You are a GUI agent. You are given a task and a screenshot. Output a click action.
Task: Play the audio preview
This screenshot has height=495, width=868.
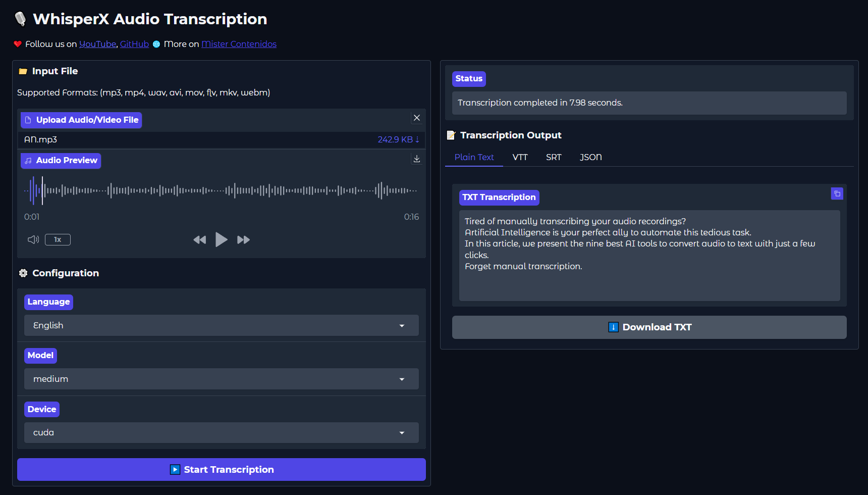221,239
